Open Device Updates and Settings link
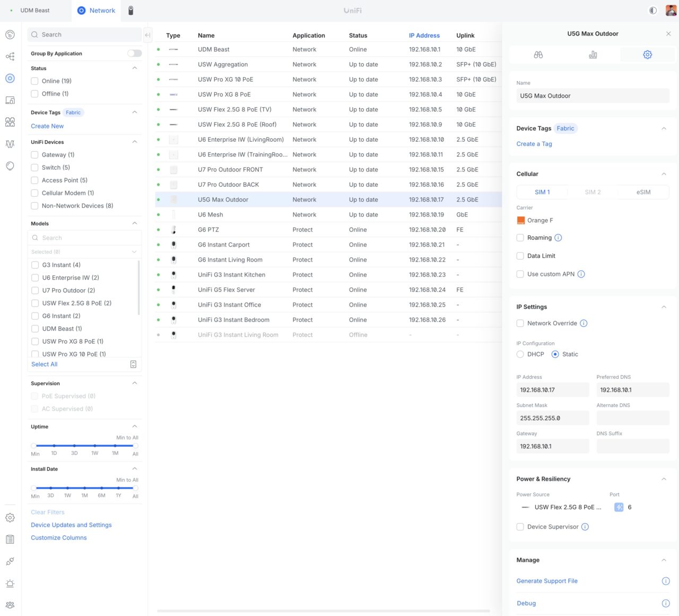The width and height of the screenshot is (679, 616). (71, 525)
